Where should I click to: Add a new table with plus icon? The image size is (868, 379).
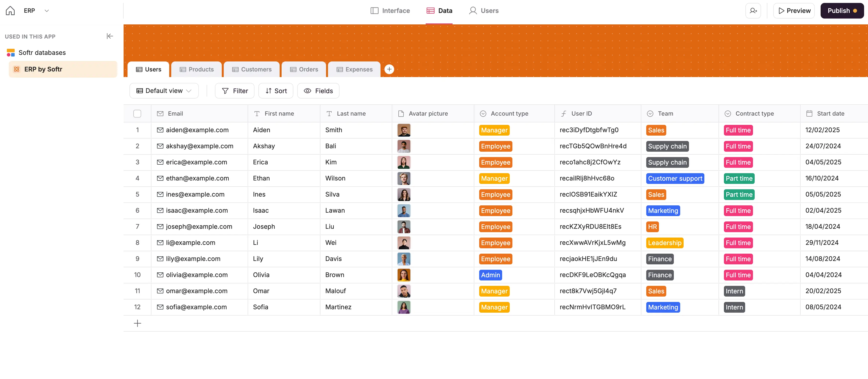click(x=389, y=69)
